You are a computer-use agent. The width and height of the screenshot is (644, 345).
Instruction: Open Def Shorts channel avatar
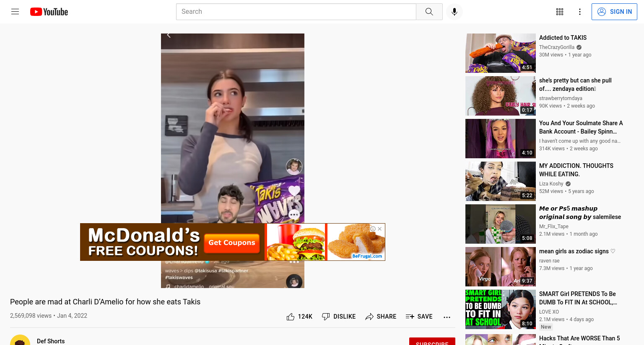point(20,341)
